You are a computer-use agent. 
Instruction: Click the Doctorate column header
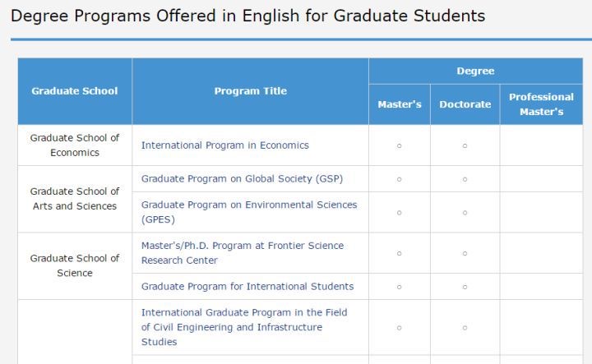point(465,104)
